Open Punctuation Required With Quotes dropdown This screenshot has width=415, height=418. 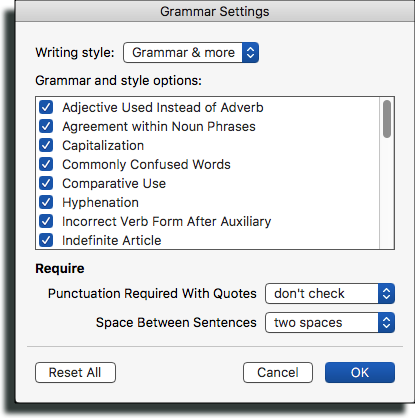pos(330,294)
